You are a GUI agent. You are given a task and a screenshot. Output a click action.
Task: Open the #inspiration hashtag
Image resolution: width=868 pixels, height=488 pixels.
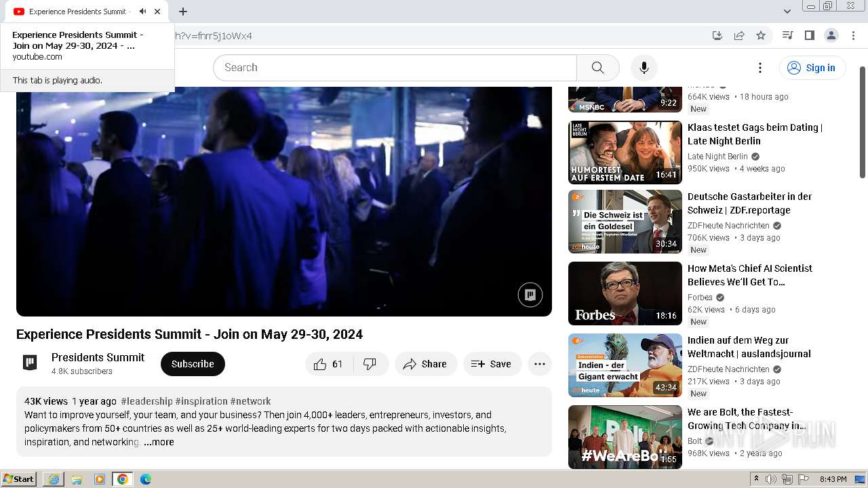201,401
